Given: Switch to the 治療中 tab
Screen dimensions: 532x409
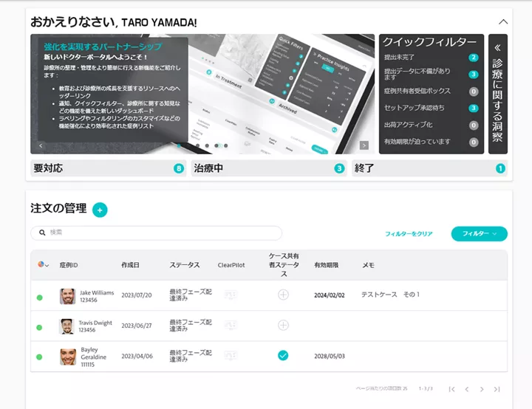Looking at the screenshot, I should click(268, 168).
